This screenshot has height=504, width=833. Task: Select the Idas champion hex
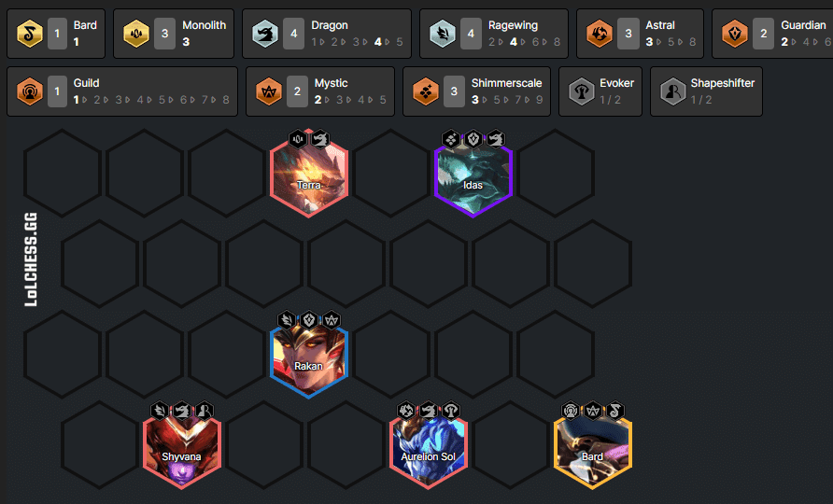pyautogui.click(x=473, y=176)
